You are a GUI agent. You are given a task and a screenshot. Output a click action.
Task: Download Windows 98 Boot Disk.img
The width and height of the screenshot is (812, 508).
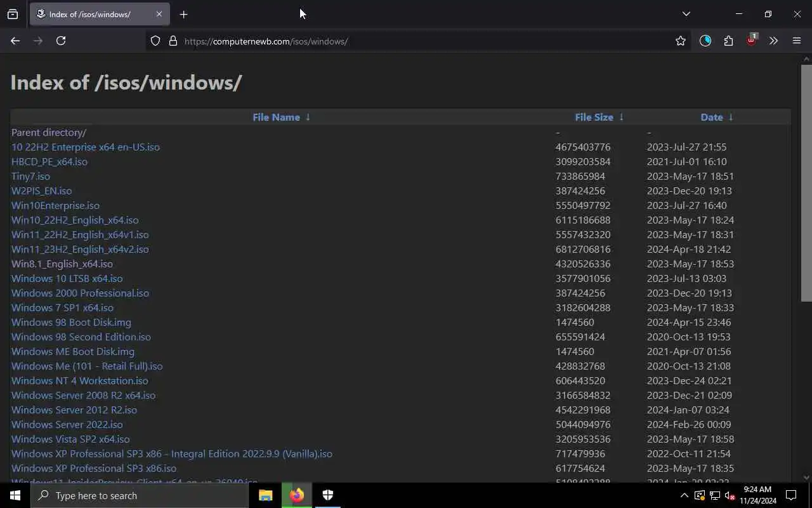[71, 322]
